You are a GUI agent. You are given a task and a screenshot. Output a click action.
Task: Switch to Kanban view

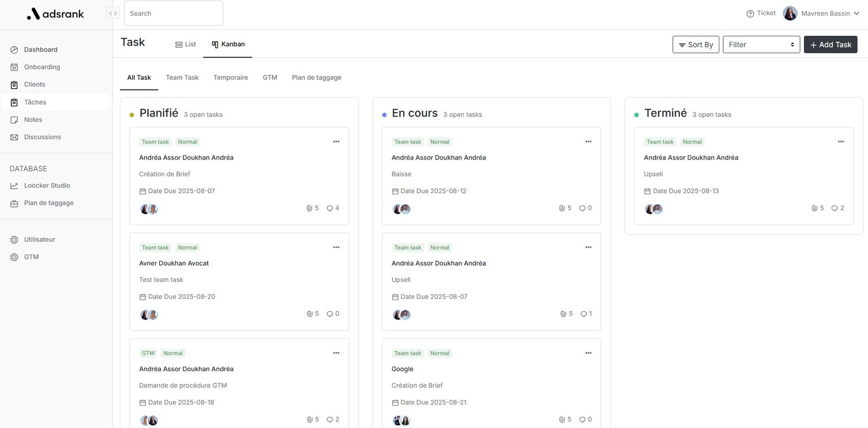228,44
